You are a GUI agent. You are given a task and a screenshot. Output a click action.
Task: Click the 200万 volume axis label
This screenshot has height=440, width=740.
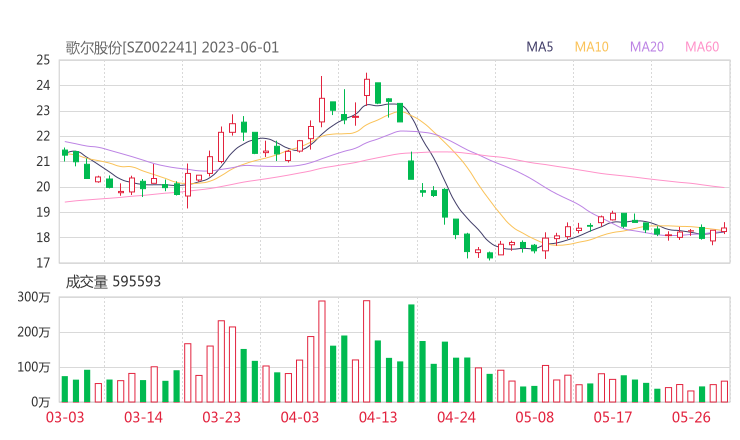click(x=34, y=332)
